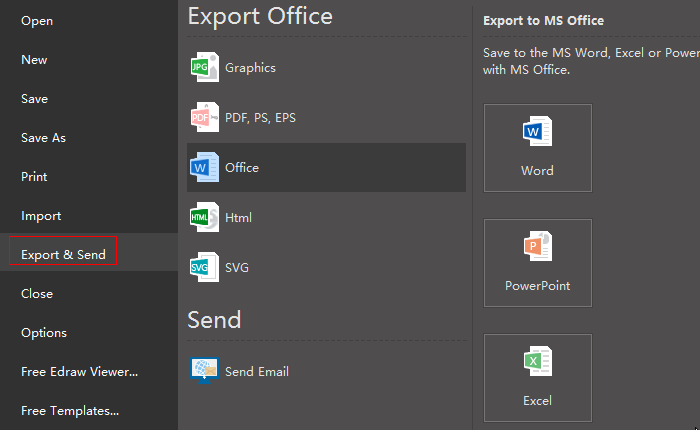Click the Open menu item

37,21
